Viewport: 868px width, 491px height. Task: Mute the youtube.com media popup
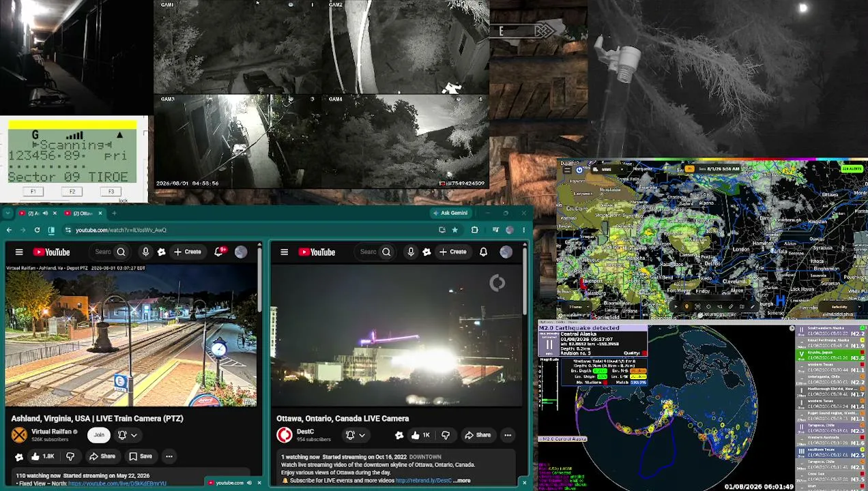pyautogui.click(x=250, y=483)
